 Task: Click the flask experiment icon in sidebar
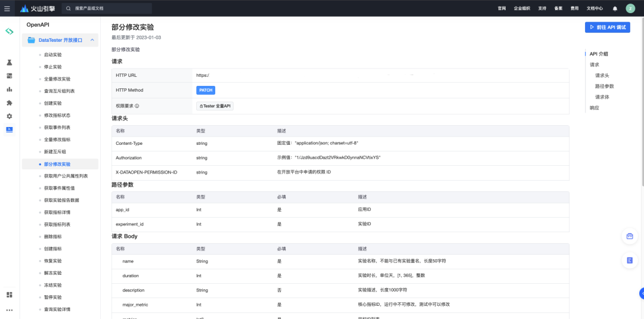(x=10, y=63)
